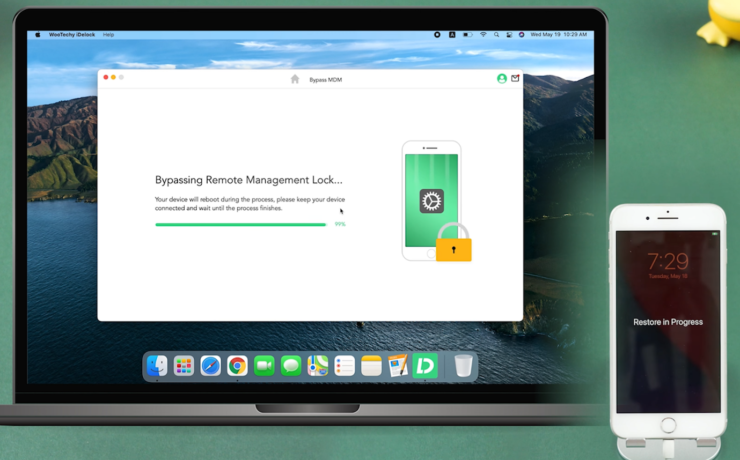Open the WooTechy iDelock app menu

72,34
